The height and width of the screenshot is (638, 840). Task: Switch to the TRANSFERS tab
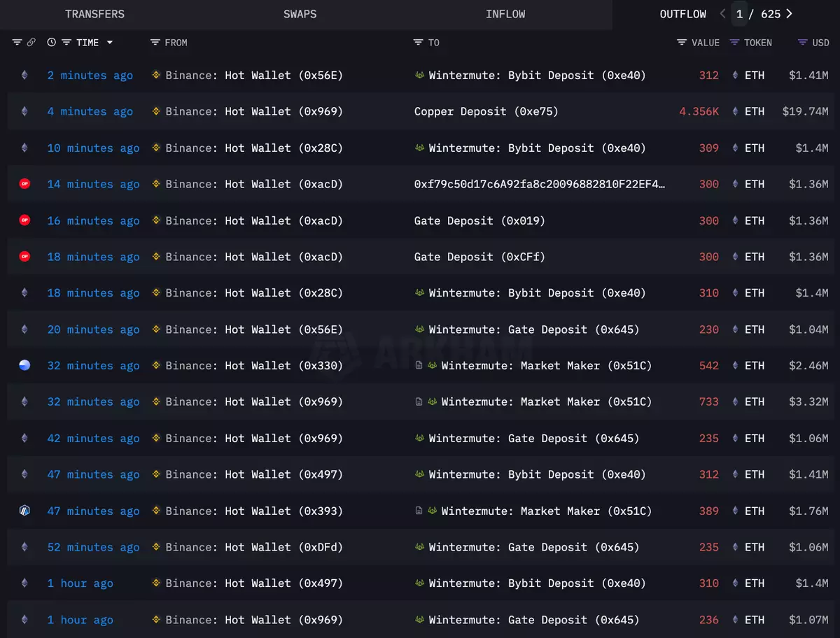[95, 14]
